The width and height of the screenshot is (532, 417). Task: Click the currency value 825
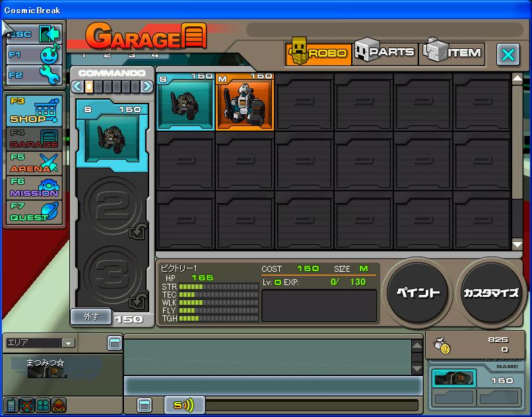498,340
